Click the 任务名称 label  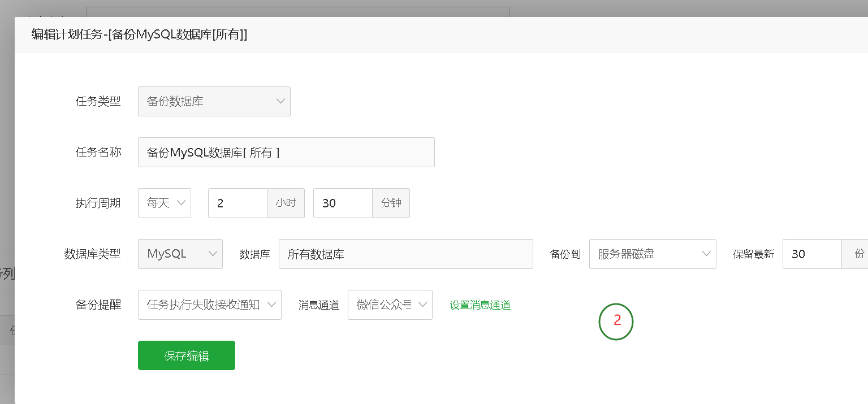(98, 152)
